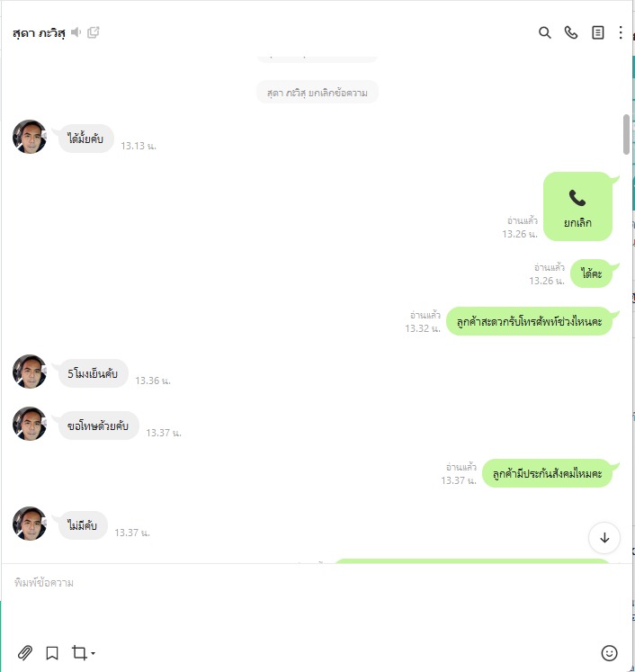Start a voice call via phone icon

(x=571, y=32)
